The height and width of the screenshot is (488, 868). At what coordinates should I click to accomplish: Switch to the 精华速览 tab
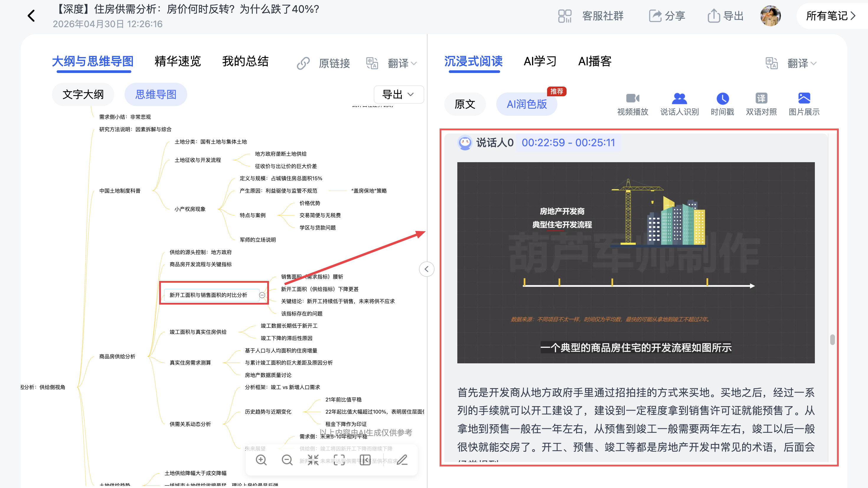(x=177, y=61)
